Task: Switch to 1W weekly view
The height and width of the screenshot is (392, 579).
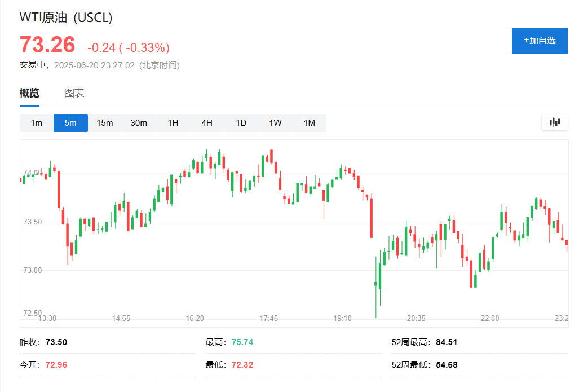Action: click(275, 123)
